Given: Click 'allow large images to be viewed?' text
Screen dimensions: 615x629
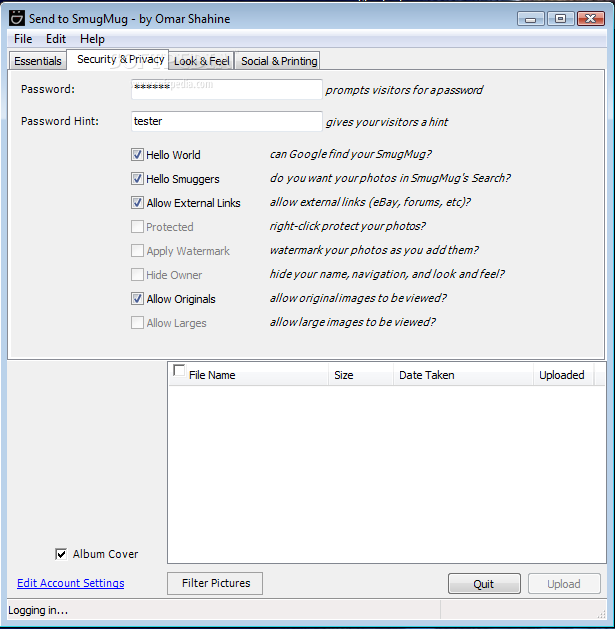Looking at the screenshot, I should pos(353,322).
